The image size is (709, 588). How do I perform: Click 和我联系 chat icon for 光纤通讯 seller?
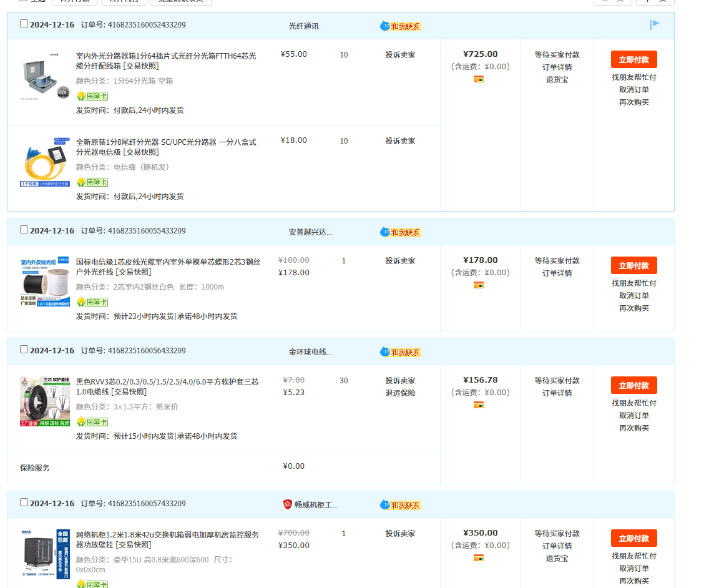coord(401,26)
